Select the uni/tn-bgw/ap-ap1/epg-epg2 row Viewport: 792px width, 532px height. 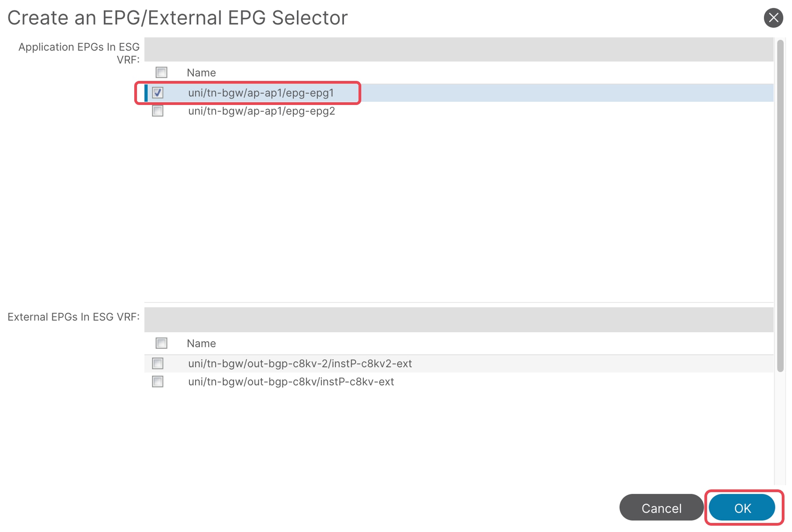[459, 111]
